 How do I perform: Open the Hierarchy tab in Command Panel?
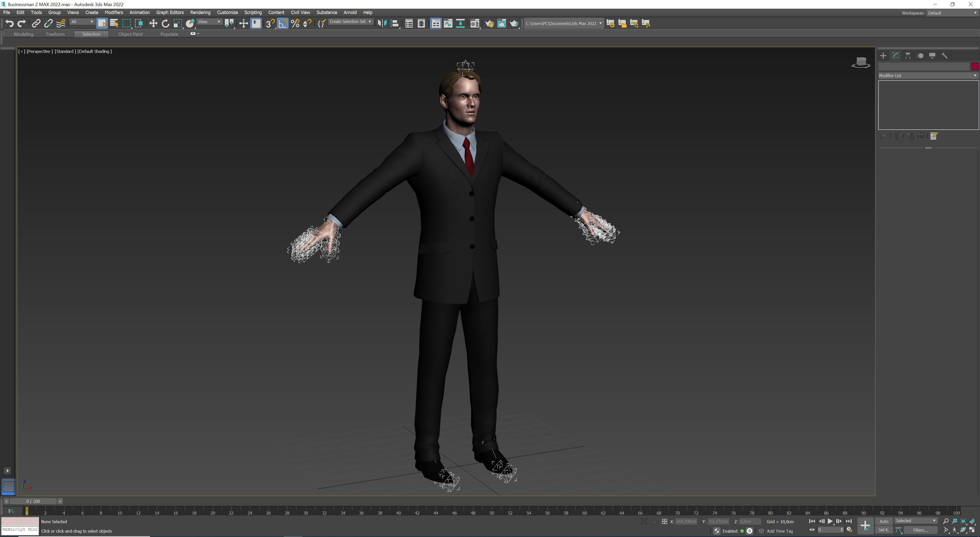(908, 56)
